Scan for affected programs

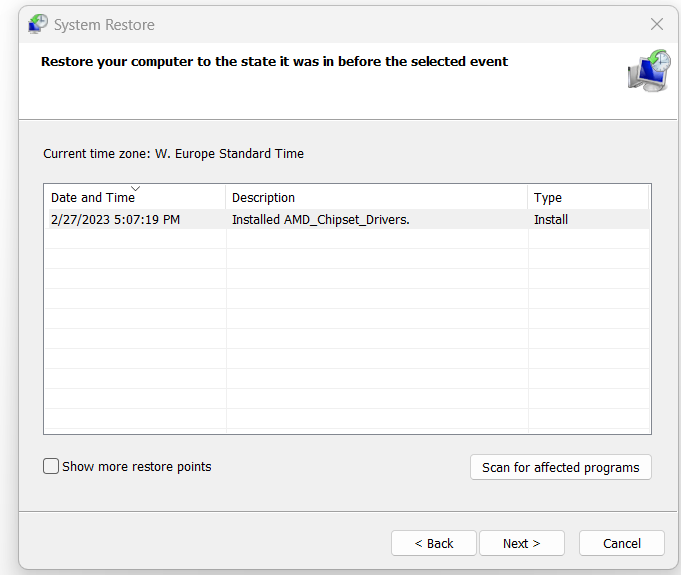click(561, 467)
